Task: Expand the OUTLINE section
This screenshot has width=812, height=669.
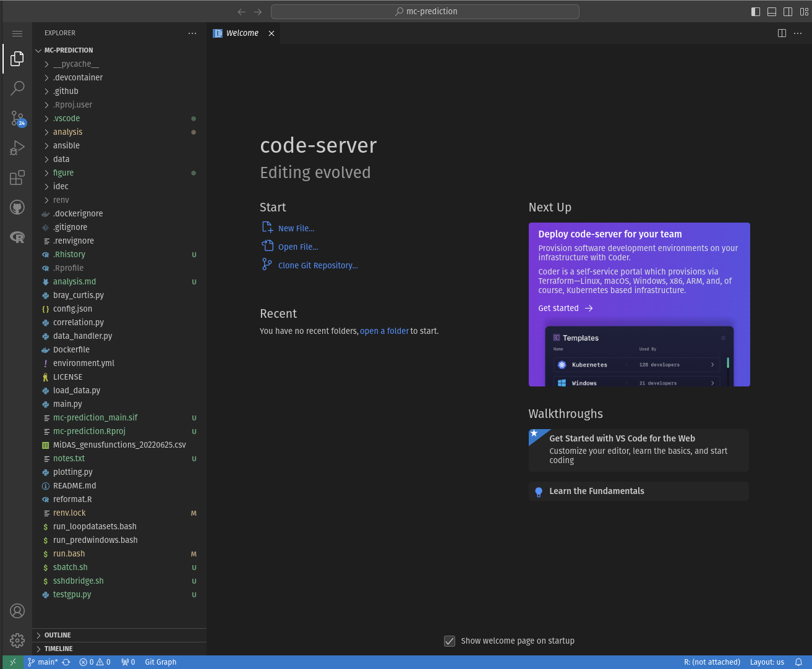Action: pyautogui.click(x=58, y=635)
